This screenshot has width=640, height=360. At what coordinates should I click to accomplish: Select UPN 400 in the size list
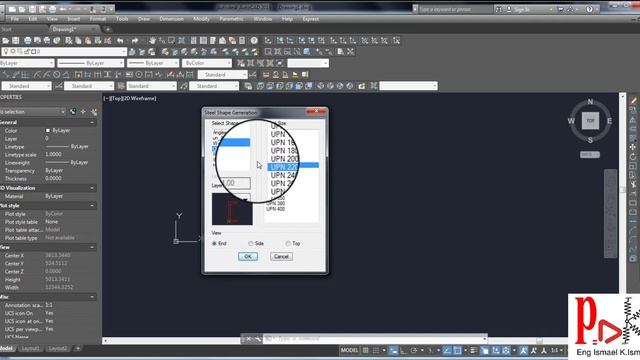(276, 209)
